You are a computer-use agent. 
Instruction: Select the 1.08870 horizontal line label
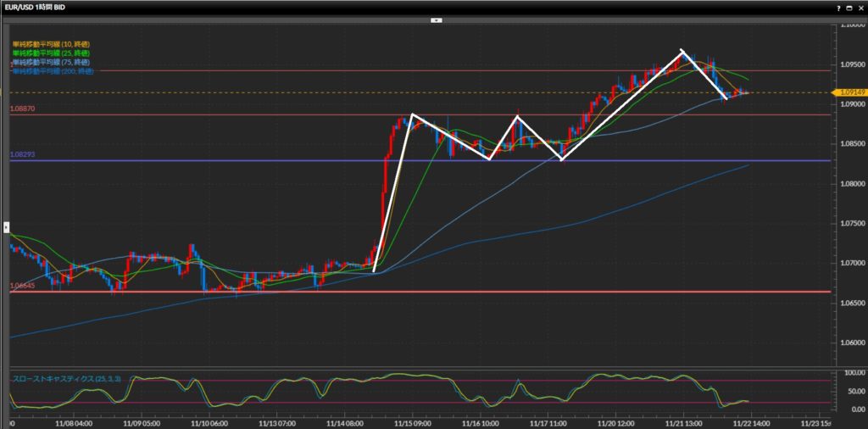point(22,109)
